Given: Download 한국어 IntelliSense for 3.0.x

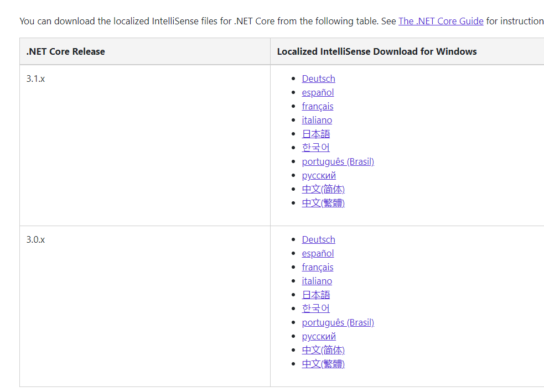Looking at the screenshot, I should pyautogui.click(x=315, y=309).
